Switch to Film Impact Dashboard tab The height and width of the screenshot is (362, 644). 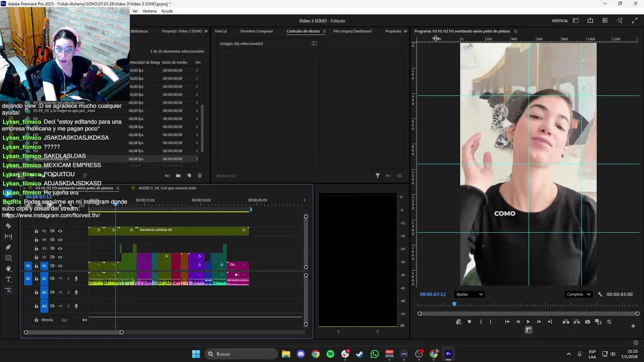coord(352,31)
